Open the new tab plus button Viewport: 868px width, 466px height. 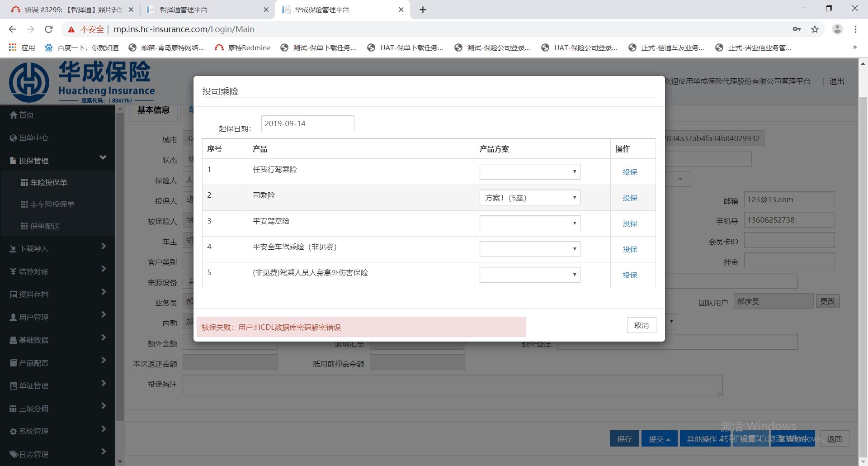point(423,10)
